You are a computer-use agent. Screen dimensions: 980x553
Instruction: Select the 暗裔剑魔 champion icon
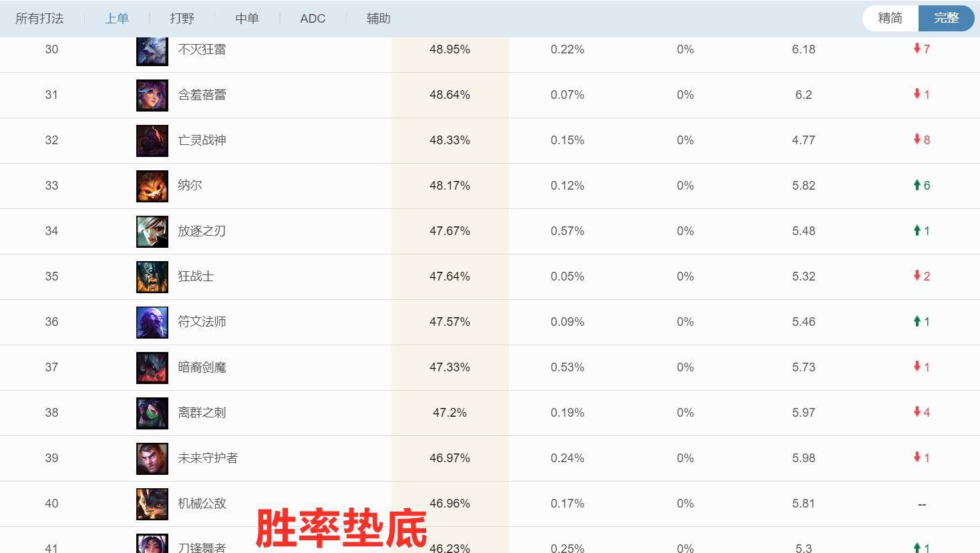click(x=152, y=367)
